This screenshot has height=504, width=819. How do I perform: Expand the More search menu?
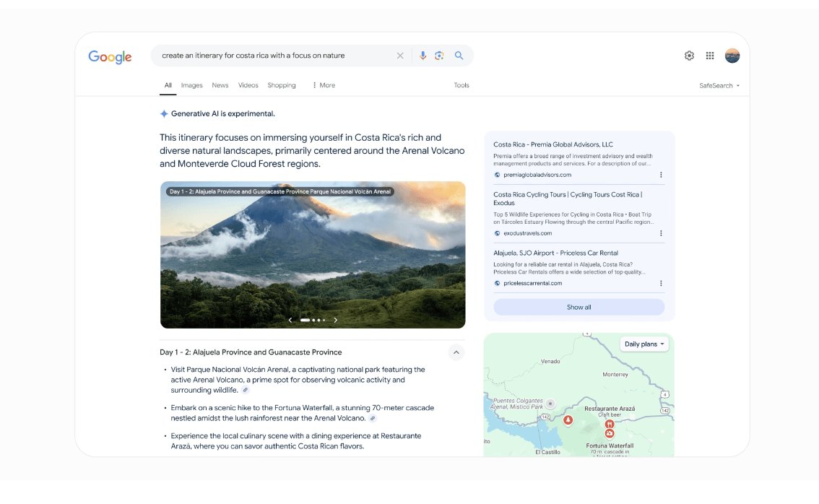[324, 85]
